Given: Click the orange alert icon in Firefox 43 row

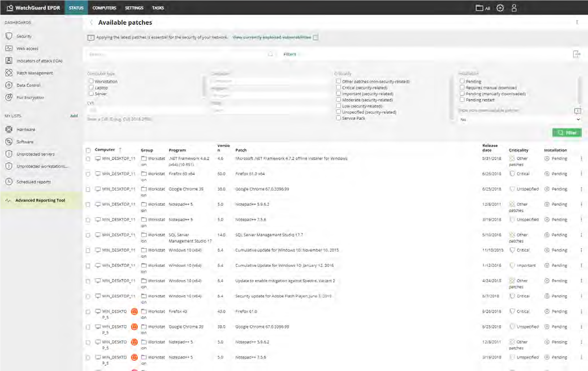Looking at the screenshot, I should coord(134,312).
